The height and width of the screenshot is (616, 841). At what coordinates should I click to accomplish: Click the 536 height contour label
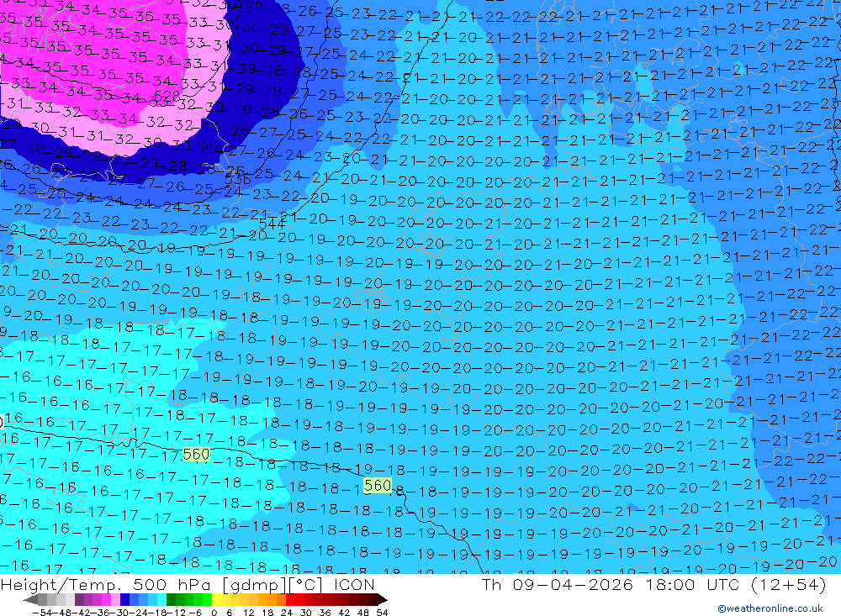pos(238,178)
